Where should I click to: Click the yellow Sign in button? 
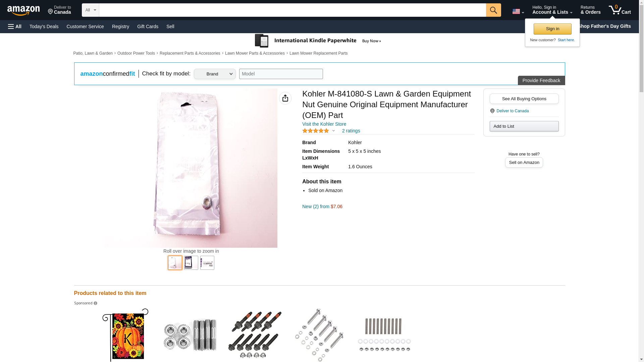pyautogui.click(x=552, y=29)
